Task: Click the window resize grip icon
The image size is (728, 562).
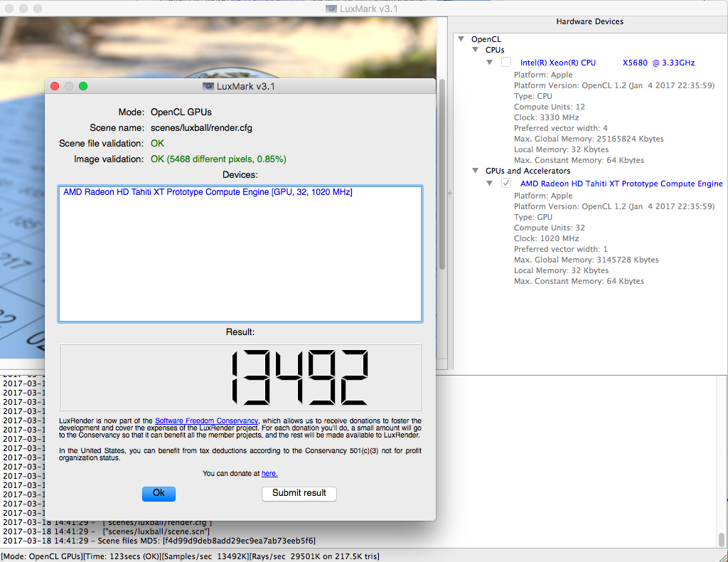Action: tap(722, 557)
